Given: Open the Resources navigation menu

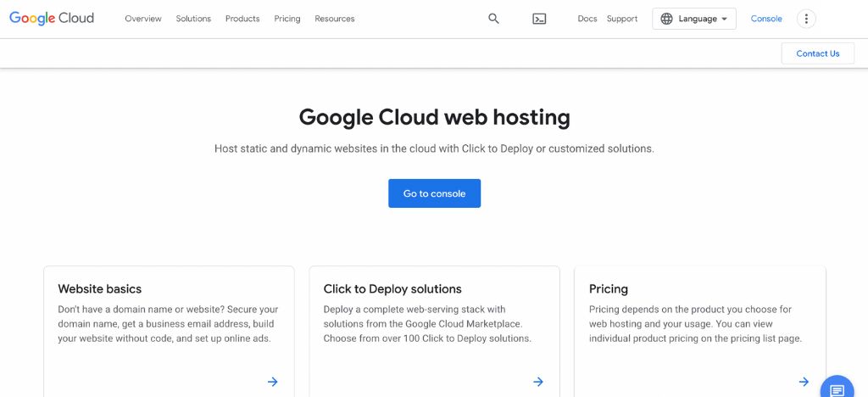Looking at the screenshot, I should tap(335, 19).
